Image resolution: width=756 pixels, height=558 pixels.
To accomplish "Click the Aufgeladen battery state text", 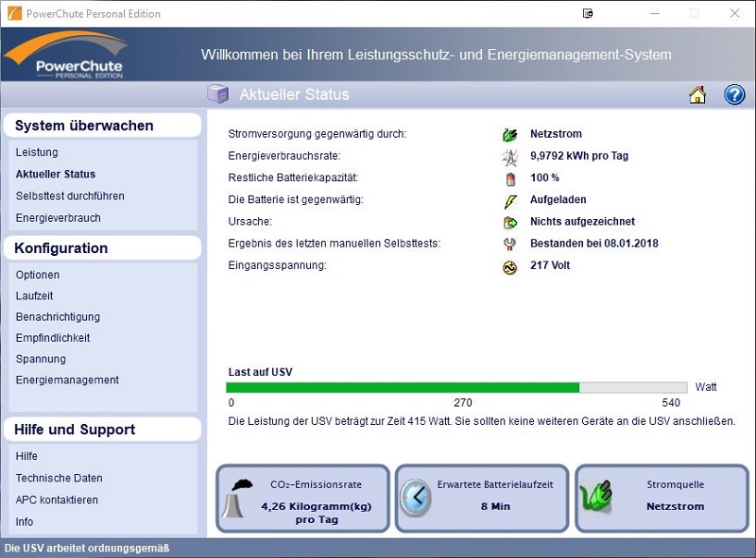I will [558, 200].
